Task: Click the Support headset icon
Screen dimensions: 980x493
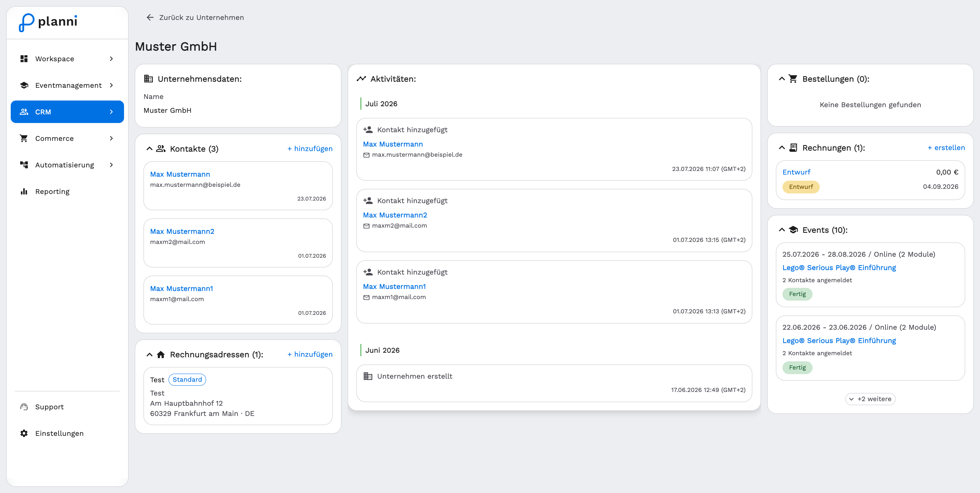Action: (24, 407)
